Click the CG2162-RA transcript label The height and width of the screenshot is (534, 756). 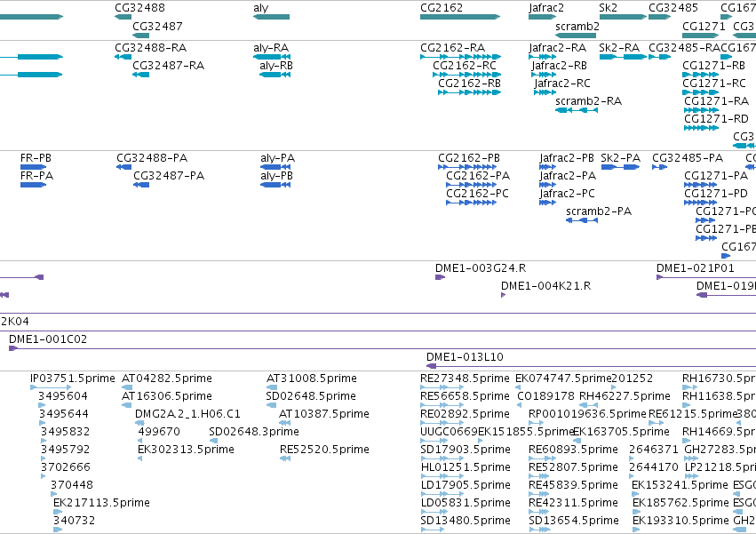453,48
